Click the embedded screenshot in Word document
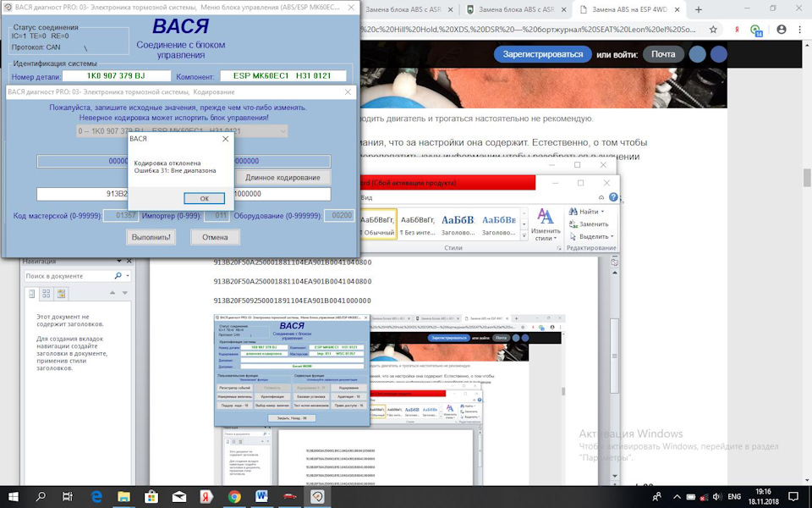Image resolution: width=812 pixels, height=508 pixels. pos(389,400)
